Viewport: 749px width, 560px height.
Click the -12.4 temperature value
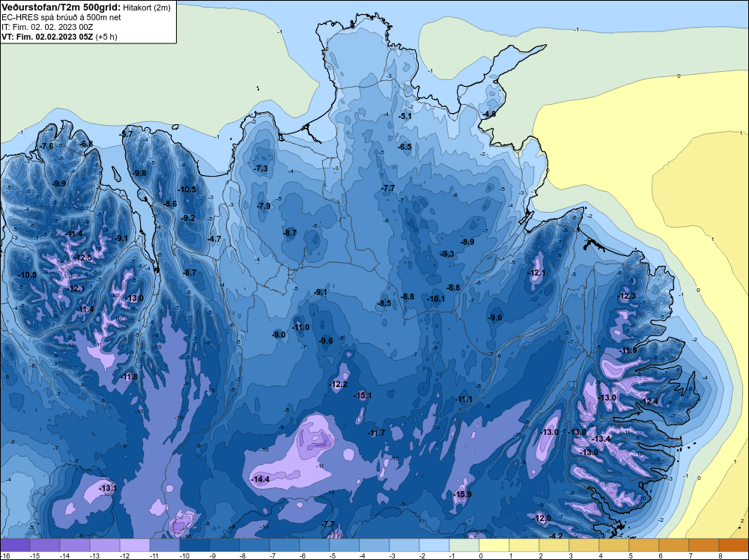tap(649, 401)
